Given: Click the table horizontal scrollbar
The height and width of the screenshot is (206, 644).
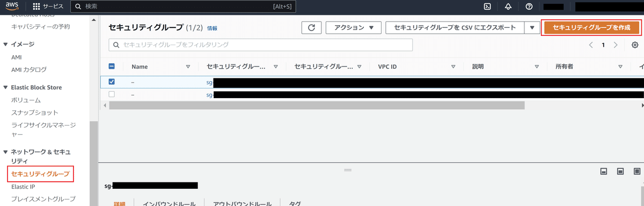Looking at the screenshot, I should (317, 106).
